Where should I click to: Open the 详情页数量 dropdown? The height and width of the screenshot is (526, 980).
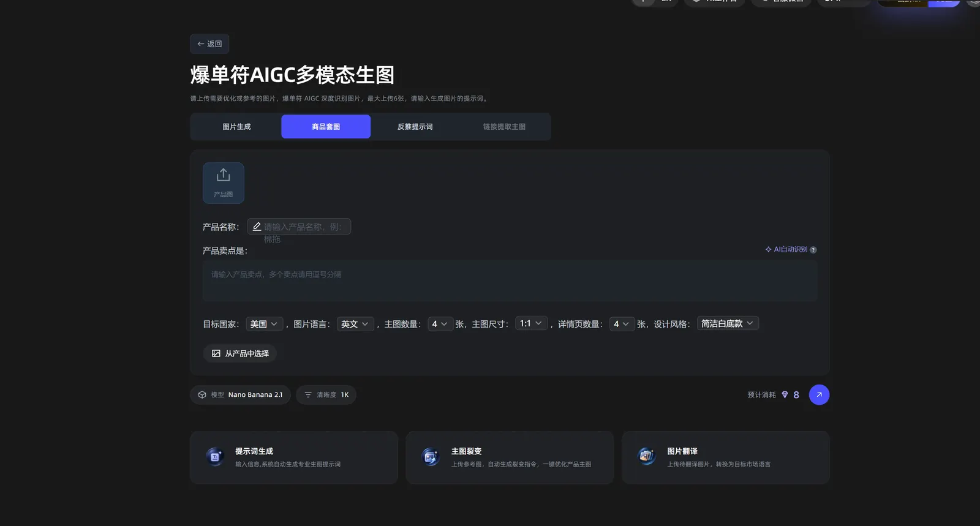point(622,324)
